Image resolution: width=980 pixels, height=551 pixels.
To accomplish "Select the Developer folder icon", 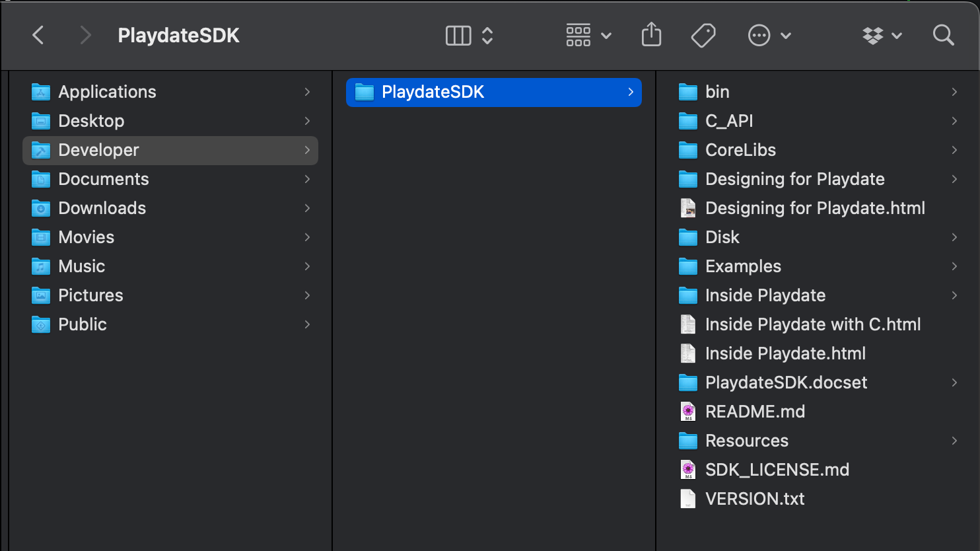I will click(x=41, y=150).
